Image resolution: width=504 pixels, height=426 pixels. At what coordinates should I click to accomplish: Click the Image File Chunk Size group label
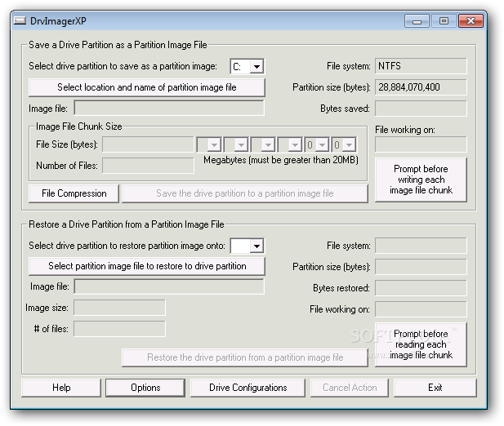(79, 126)
